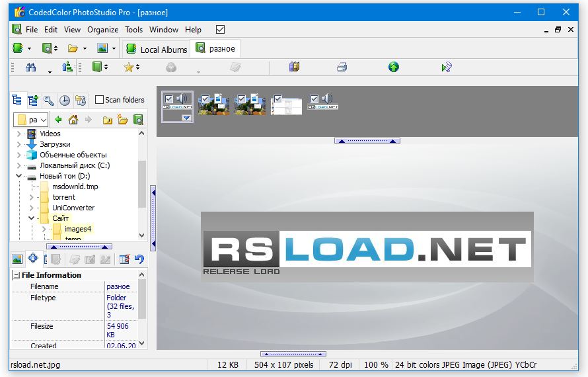This screenshot has height=377, width=588.
Task: Switch to the разное tab
Action: pos(215,48)
